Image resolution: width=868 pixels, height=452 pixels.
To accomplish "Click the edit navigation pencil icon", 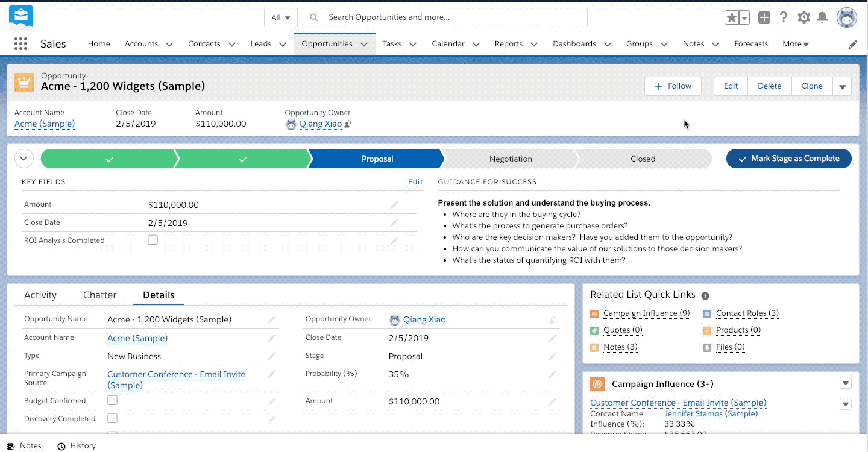I will pos(853,44).
